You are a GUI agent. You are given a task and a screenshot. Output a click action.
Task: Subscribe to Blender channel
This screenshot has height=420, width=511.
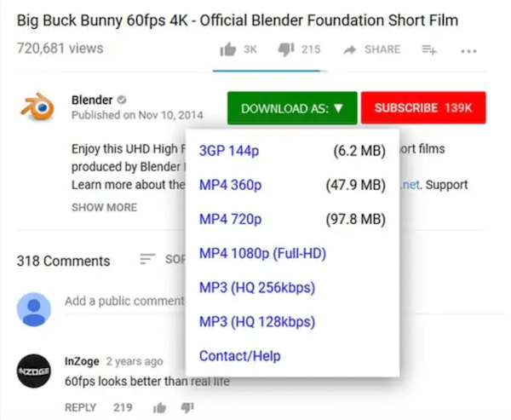click(x=423, y=107)
